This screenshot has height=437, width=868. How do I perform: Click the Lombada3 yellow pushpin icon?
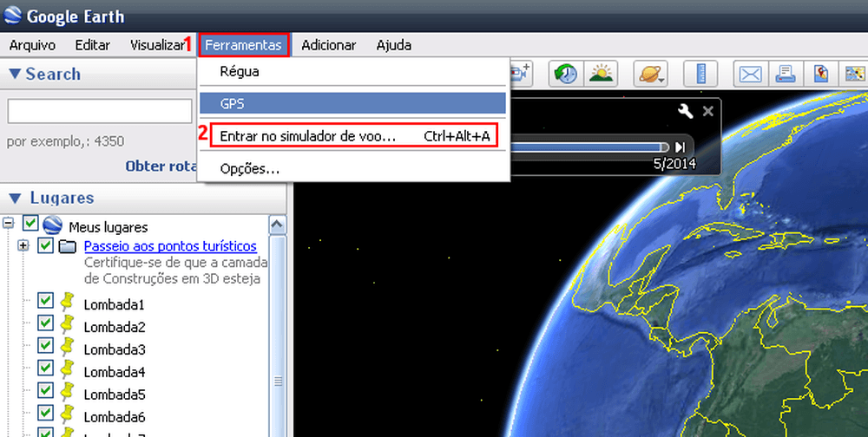point(67,346)
